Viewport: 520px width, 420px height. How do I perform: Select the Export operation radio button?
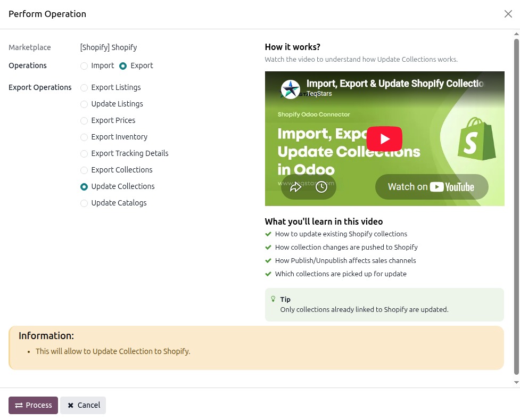(x=123, y=66)
